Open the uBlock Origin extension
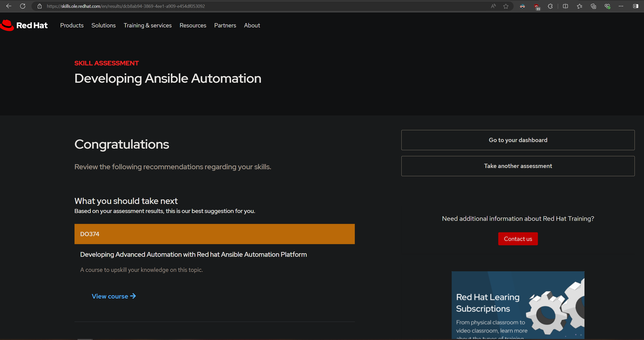The width and height of the screenshot is (644, 340). point(536,6)
